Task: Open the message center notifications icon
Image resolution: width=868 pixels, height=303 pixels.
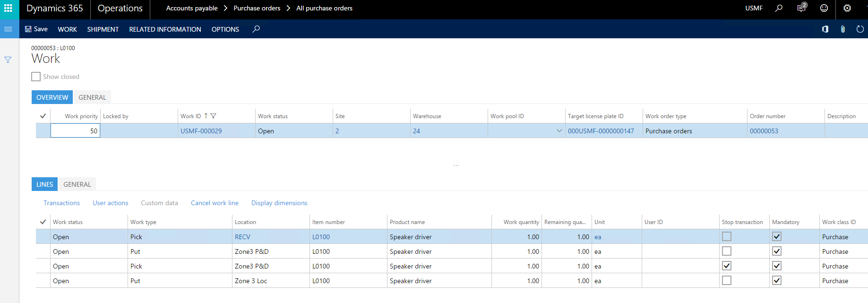Action: 801,8
